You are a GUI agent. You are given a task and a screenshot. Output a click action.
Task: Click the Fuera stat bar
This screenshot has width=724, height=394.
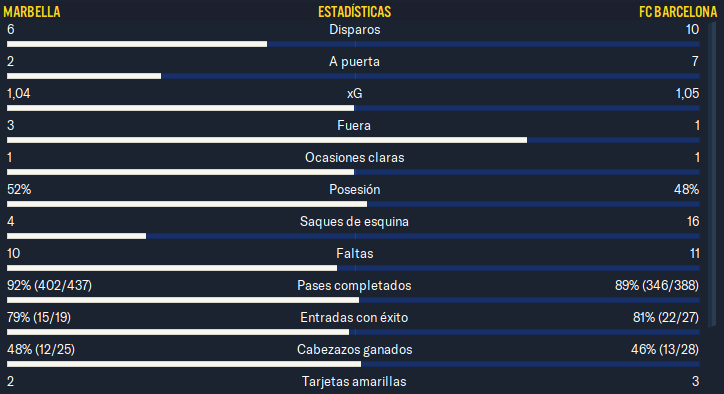(x=353, y=140)
